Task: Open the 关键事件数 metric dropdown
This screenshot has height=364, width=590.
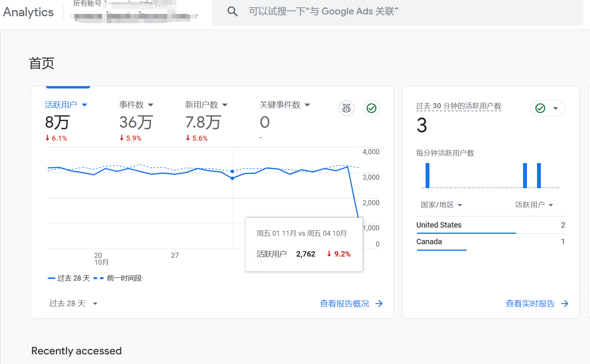Action: 307,105
